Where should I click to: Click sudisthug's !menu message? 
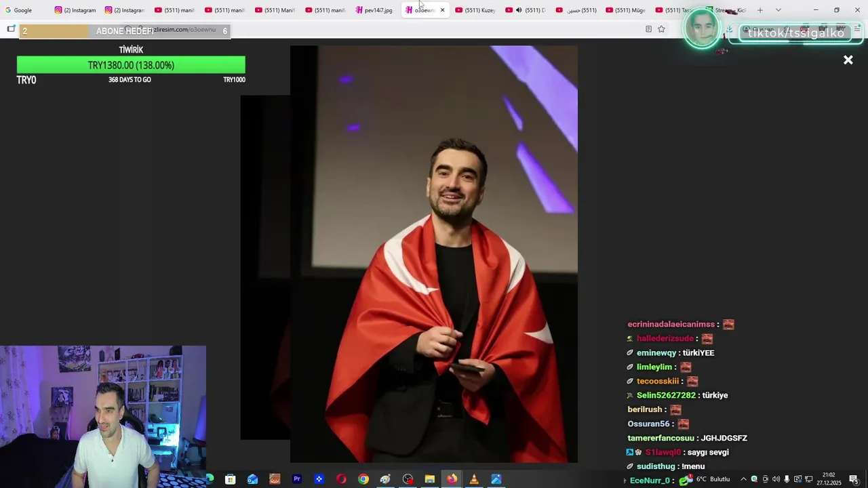(692, 467)
